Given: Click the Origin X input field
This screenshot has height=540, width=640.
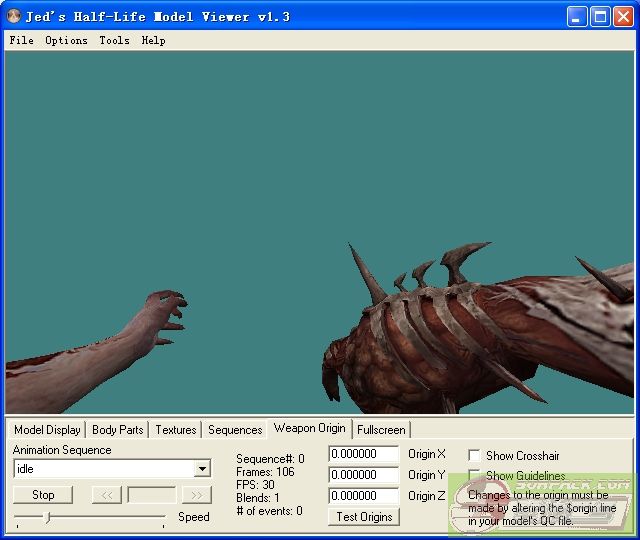Looking at the screenshot, I should 363,454.
